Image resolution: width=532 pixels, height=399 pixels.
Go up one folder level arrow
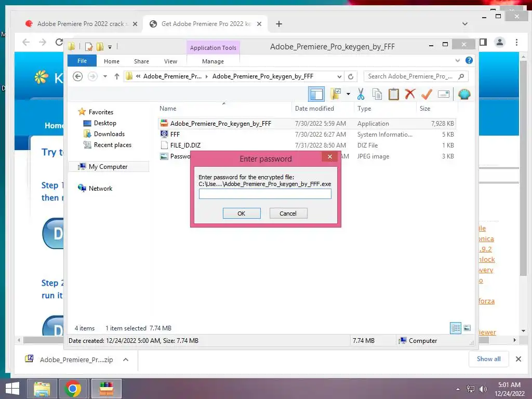tap(117, 76)
